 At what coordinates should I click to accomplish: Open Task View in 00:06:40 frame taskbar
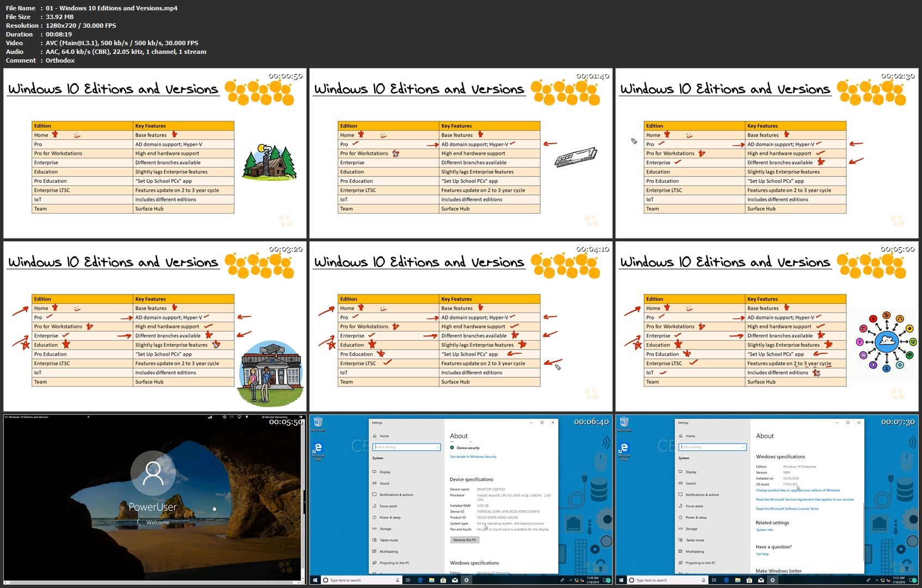point(408,580)
